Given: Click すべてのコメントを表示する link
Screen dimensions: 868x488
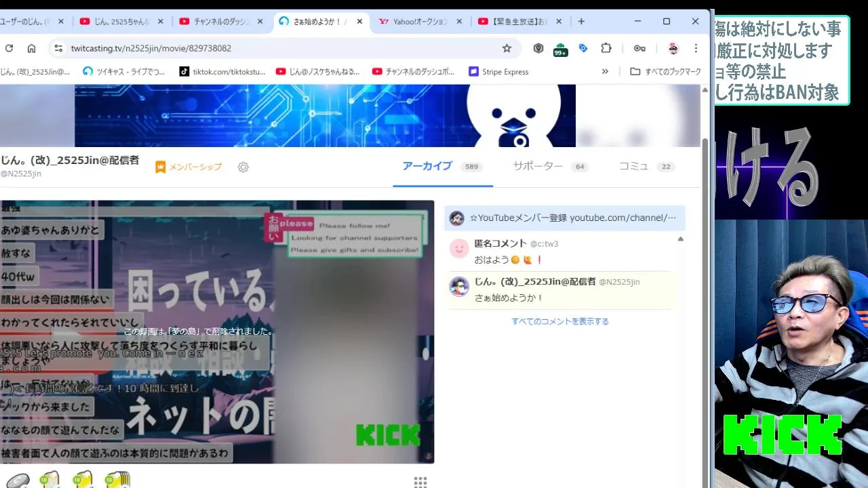Looking at the screenshot, I should click(560, 321).
